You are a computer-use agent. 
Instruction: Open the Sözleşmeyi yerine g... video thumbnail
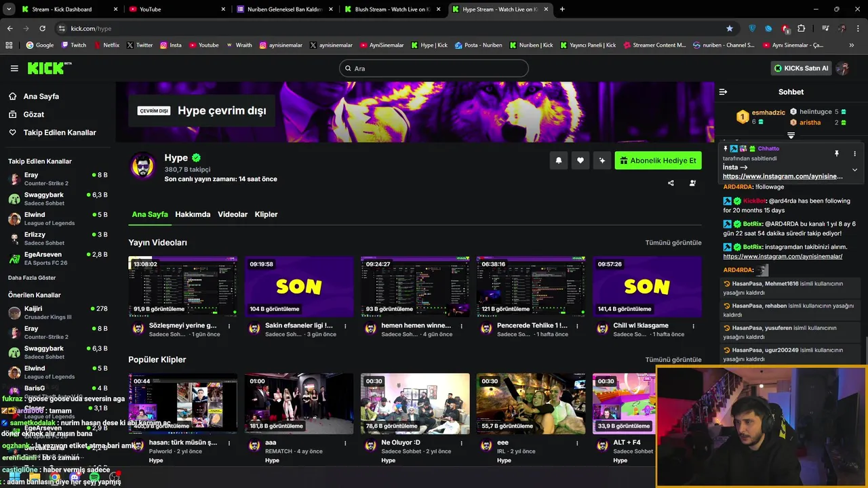tap(183, 287)
